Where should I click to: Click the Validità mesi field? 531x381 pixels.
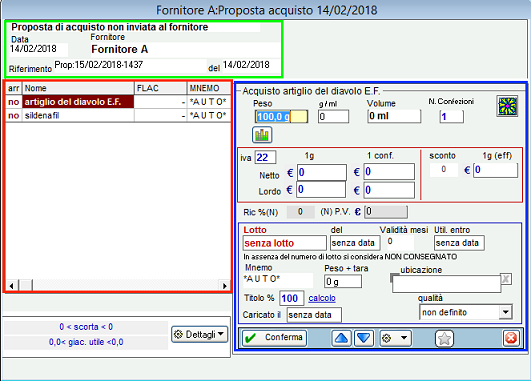[400, 242]
